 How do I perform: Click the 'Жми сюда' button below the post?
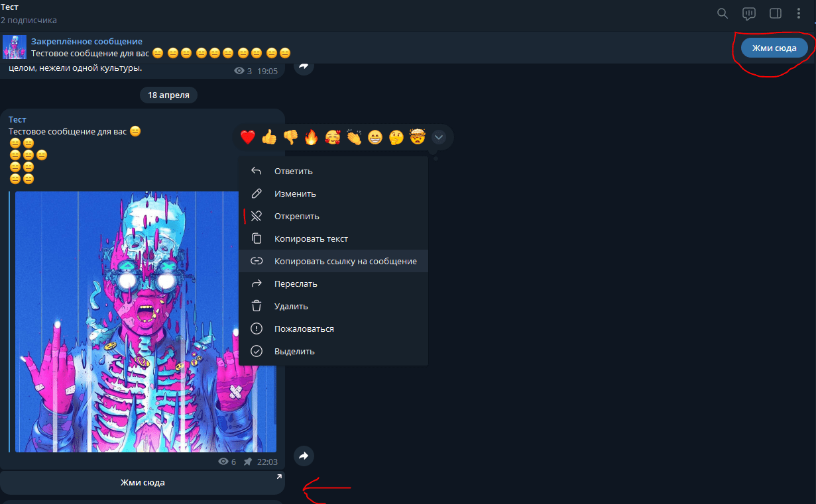[143, 483]
